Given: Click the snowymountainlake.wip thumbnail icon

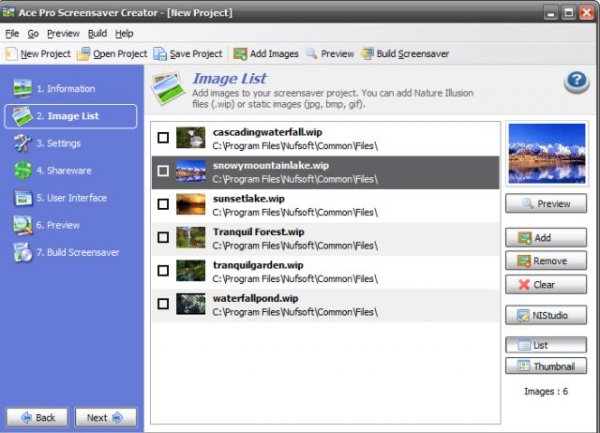Looking at the screenshot, I should pos(191,171).
